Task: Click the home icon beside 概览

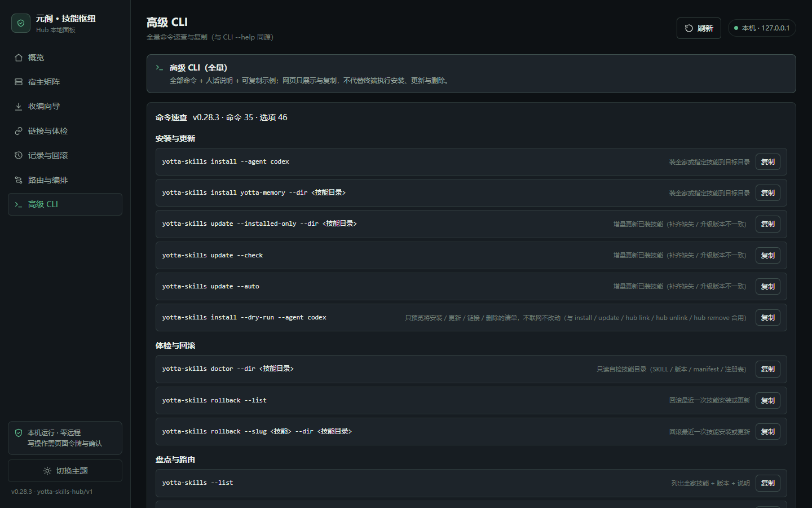Action: tap(19, 58)
